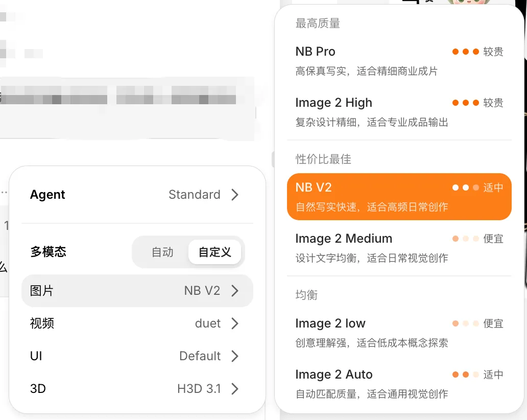527x420 pixels.
Task: Click the chevron arrow next to duet
Action: click(235, 323)
